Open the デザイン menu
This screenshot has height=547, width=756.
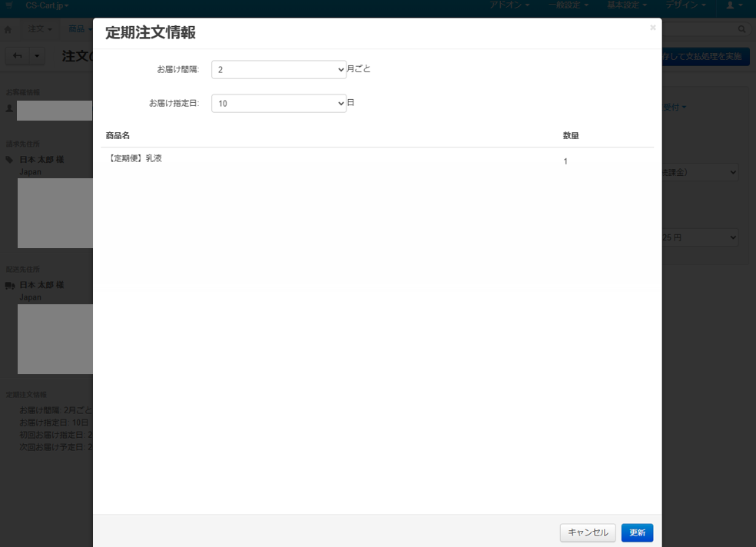click(x=685, y=5)
